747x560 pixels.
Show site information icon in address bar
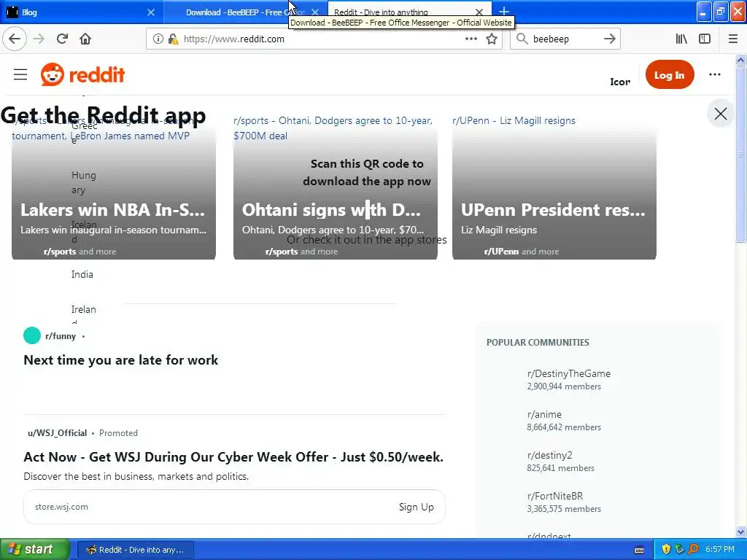point(158,39)
